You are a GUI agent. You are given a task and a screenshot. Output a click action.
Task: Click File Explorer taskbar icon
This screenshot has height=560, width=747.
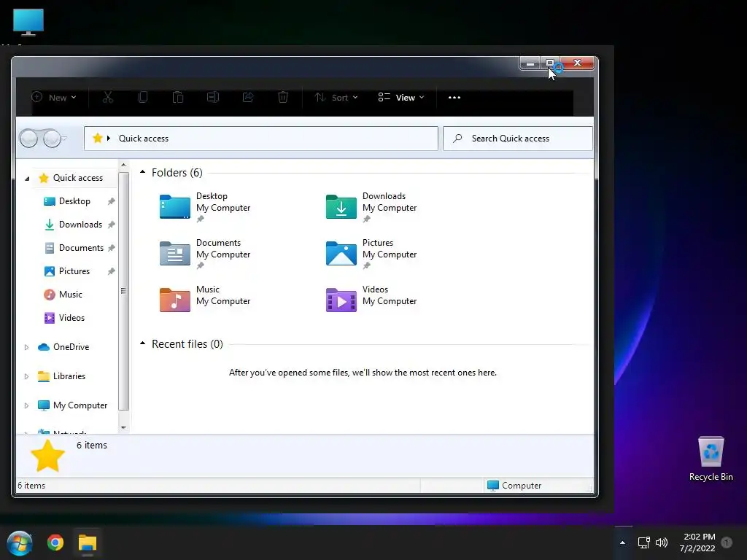point(88,542)
